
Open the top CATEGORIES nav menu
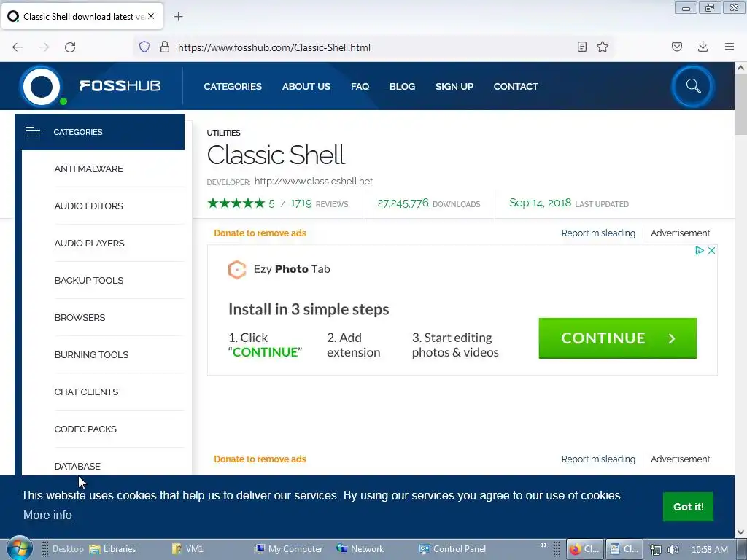[233, 87]
